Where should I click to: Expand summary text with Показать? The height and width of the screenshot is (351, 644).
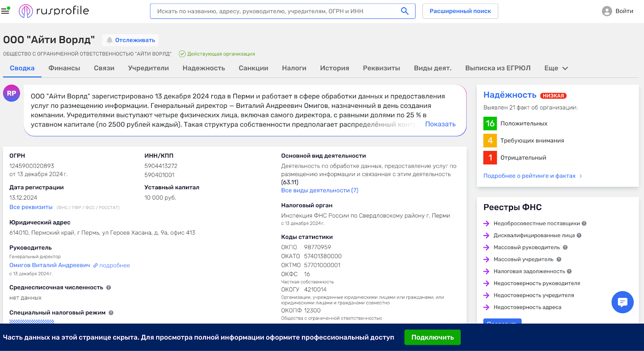440,124
